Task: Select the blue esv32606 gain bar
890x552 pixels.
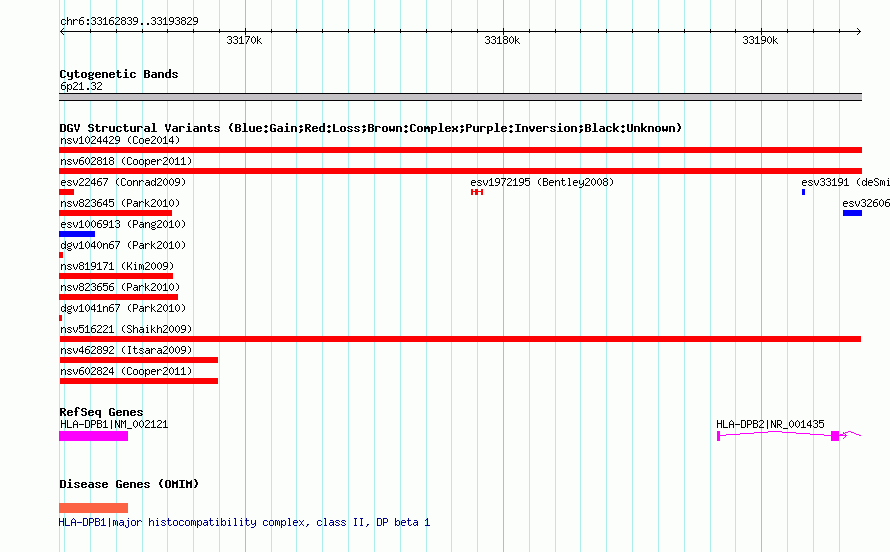Action: (x=853, y=213)
